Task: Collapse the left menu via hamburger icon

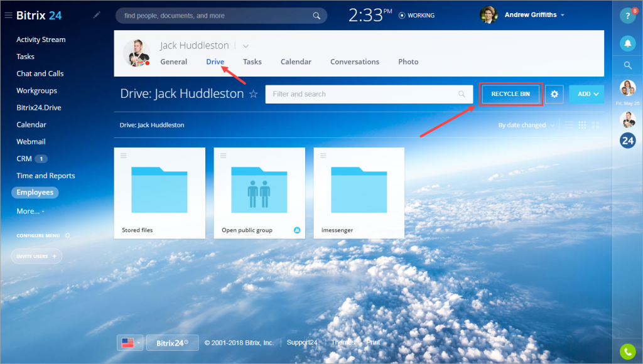Action: (x=8, y=16)
